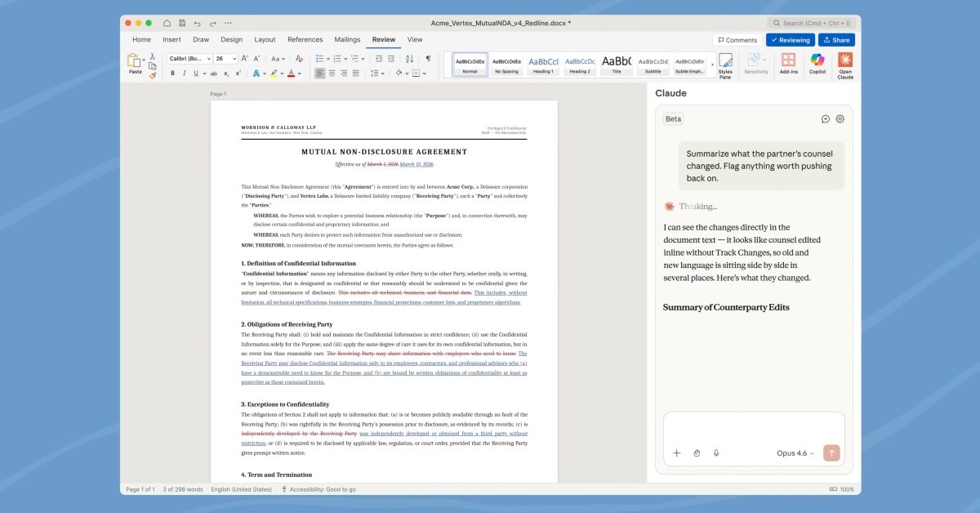Toggle italic formatting

[184, 74]
